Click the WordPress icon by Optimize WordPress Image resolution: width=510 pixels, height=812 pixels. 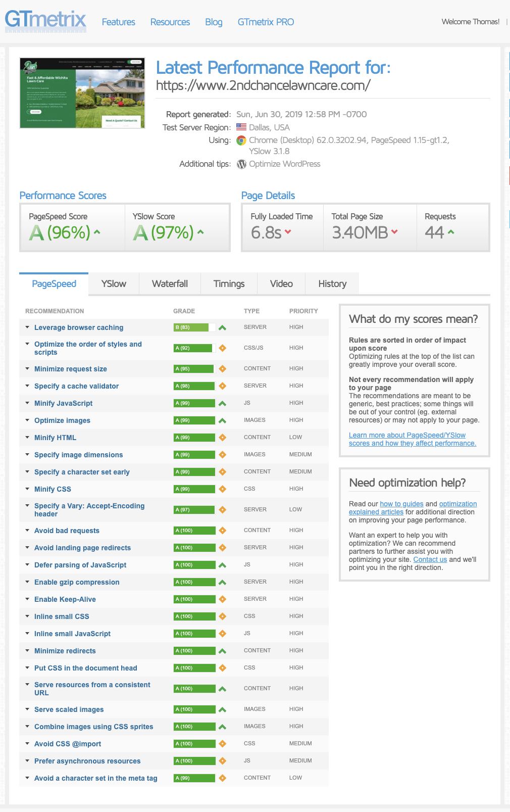tap(241, 164)
